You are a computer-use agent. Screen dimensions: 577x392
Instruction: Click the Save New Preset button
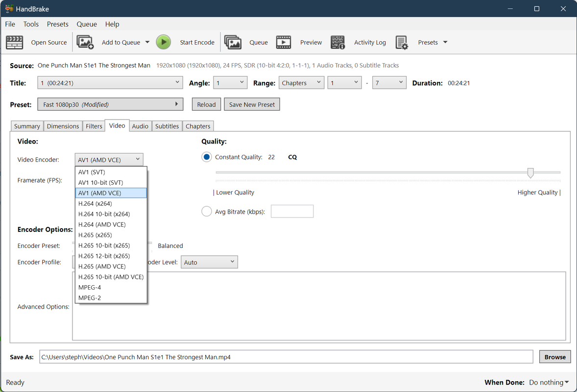click(252, 104)
